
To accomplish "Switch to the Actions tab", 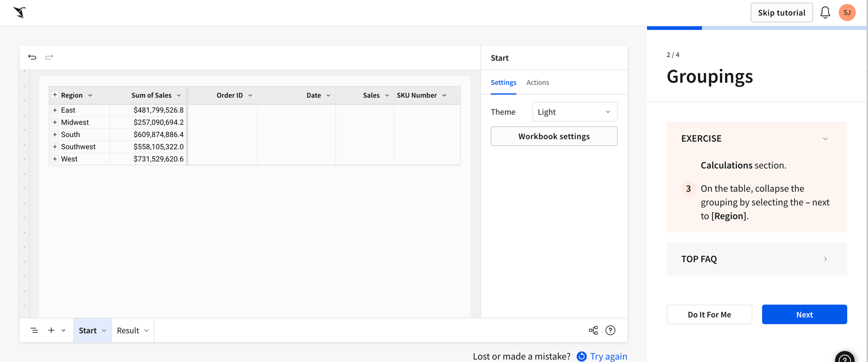I will click(538, 83).
